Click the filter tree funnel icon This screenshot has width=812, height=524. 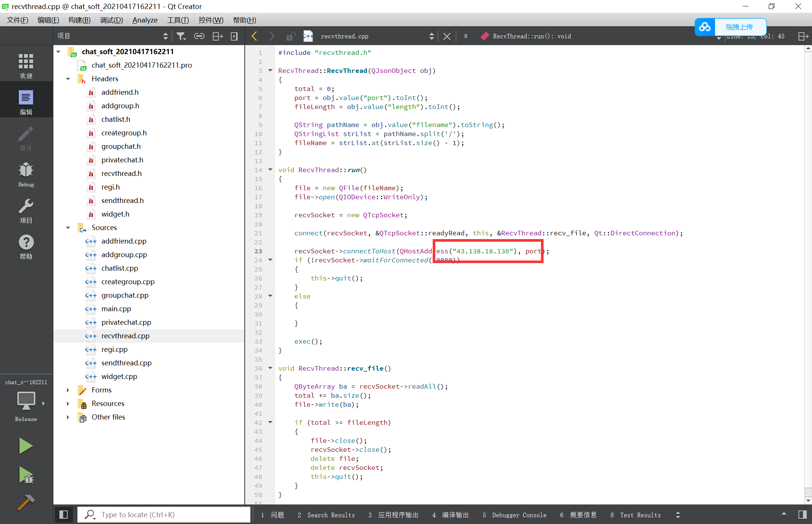point(181,36)
